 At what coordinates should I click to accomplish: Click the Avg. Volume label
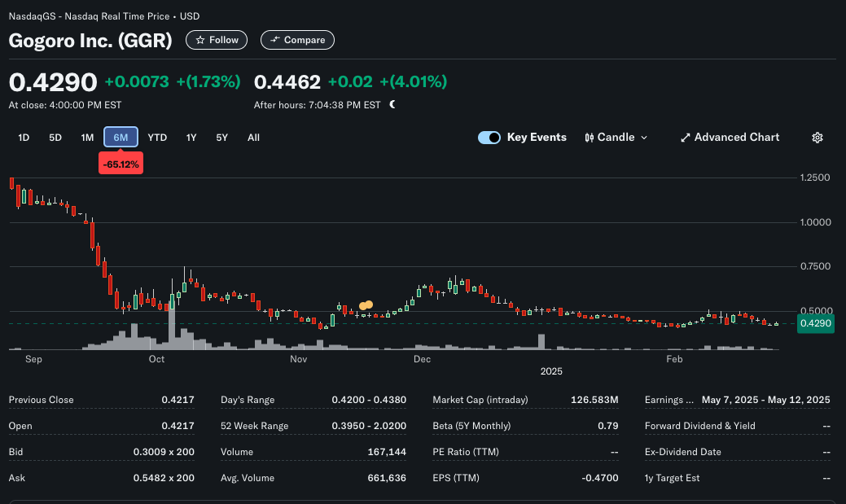[248, 478]
